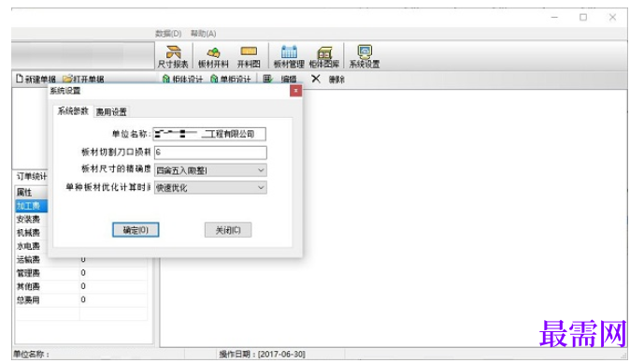This screenshot has height=363, width=644.
Task: Switch to the 系统参数 tab
Action: point(73,111)
